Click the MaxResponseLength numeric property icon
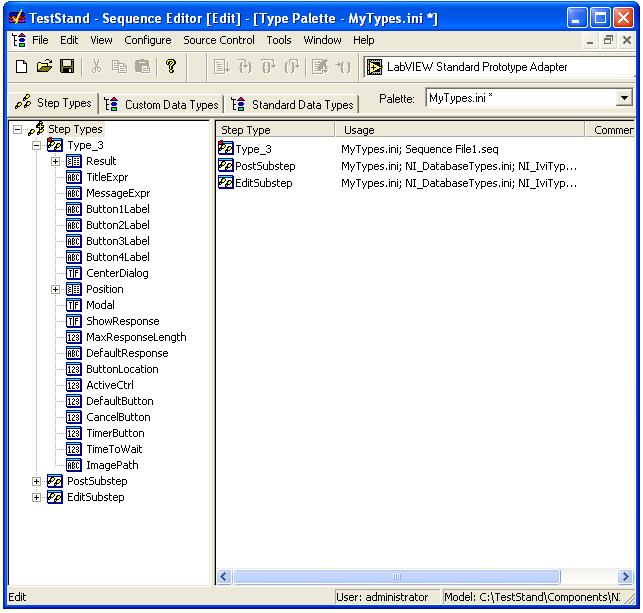The image size is (643, 613). (73, 337)
